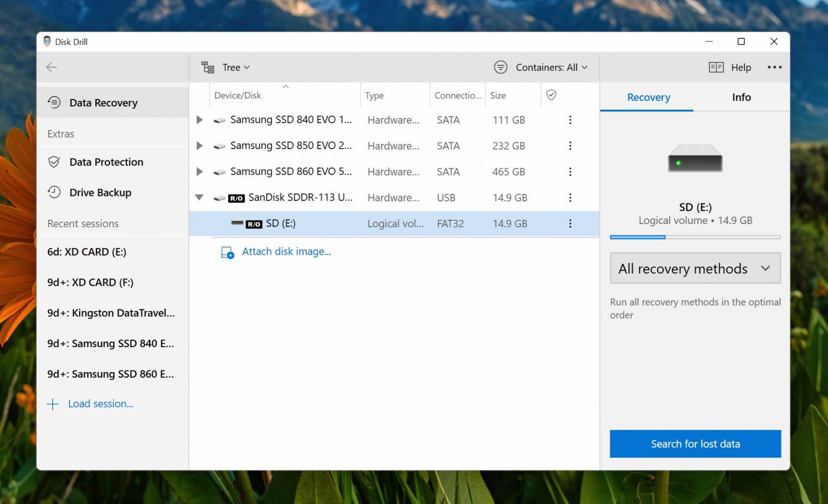Click the Attach disk image link

286,251
